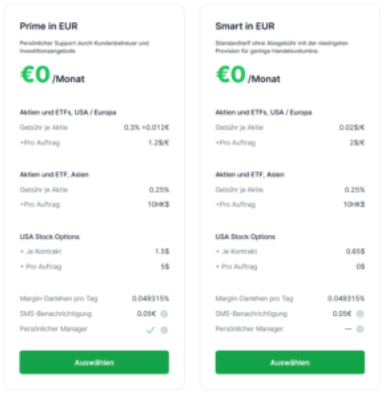Click dash icon for Smart Persönlicher Manager
The image size is (388, 397).
pos(348,329)
